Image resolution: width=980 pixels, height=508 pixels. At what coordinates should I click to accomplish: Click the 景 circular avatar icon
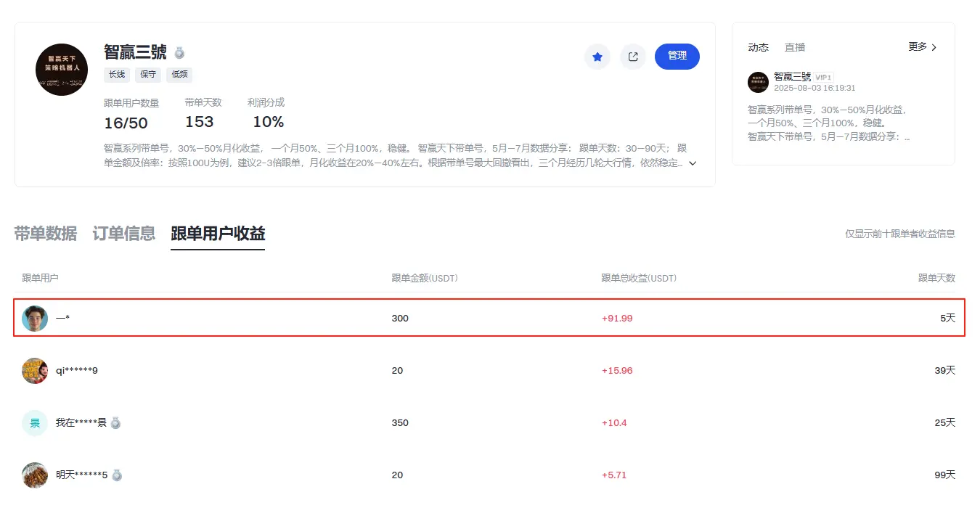[x=35, y=423]
